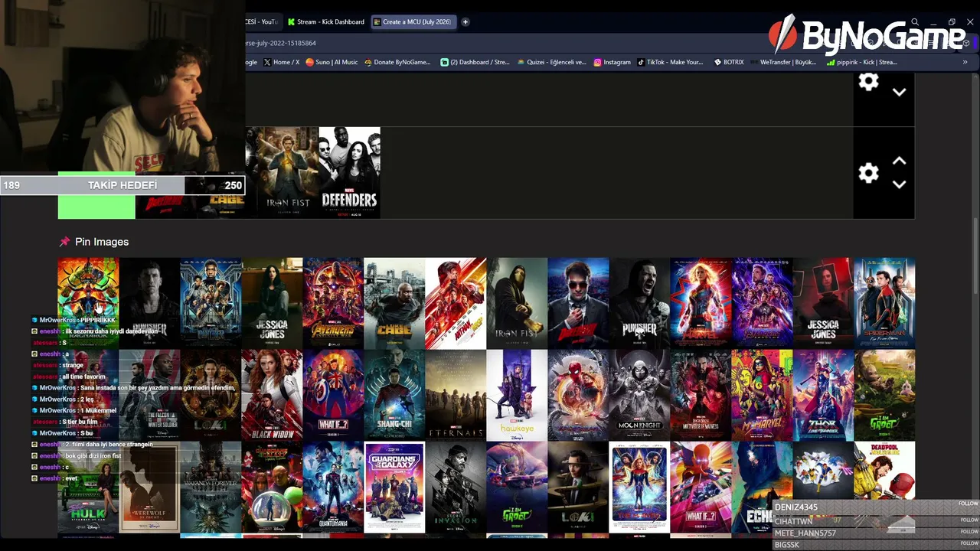The image size is (980, 551).
Task: Choose the Deadpool & Wolverine poster
Action: tap(884, 487)
